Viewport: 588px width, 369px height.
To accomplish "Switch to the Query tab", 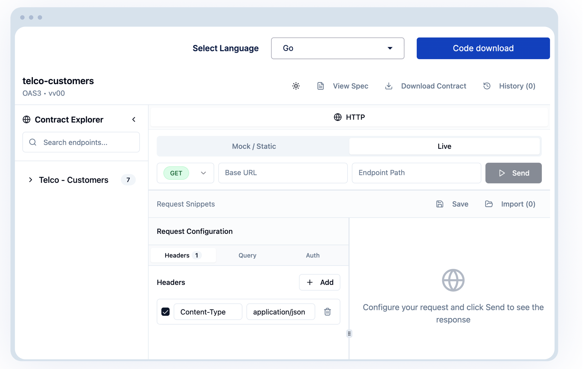I will (247, 255).
